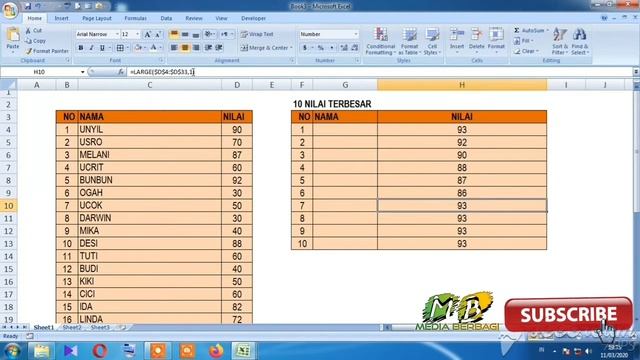Image resolution: width=640 pixels, height=360 pixels.
Task: Toggle Align Text Right
Action: click(196, 48)
